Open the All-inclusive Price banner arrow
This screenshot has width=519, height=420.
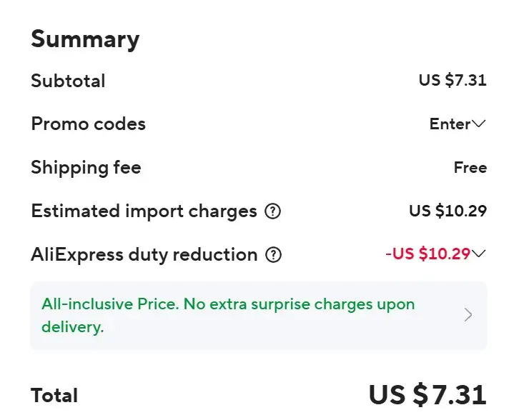(468, 315)
